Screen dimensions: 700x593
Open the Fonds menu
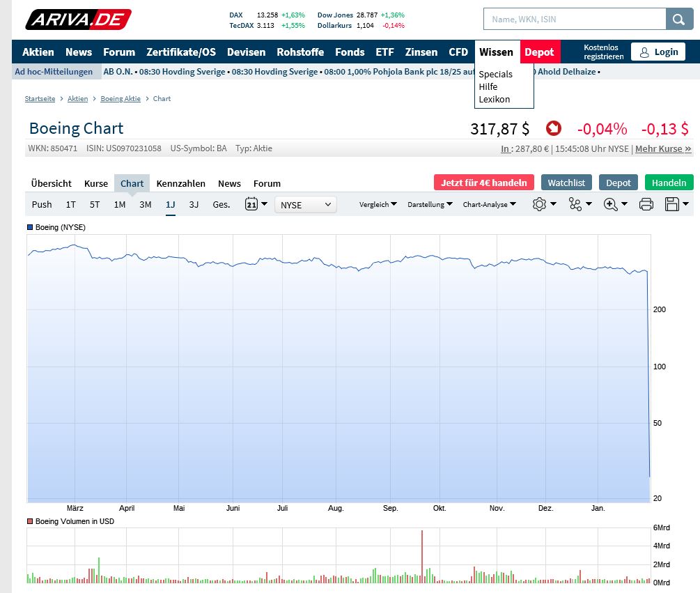350,52
